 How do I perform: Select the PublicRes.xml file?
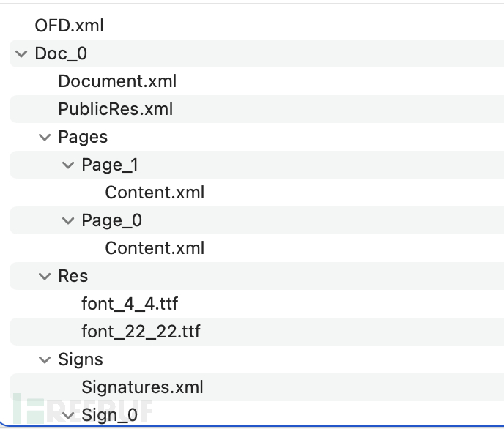[115, 109]
